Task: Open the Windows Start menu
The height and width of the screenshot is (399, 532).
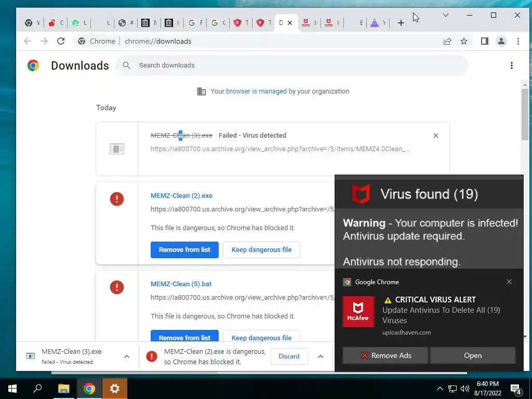Action: coord(12,389)
